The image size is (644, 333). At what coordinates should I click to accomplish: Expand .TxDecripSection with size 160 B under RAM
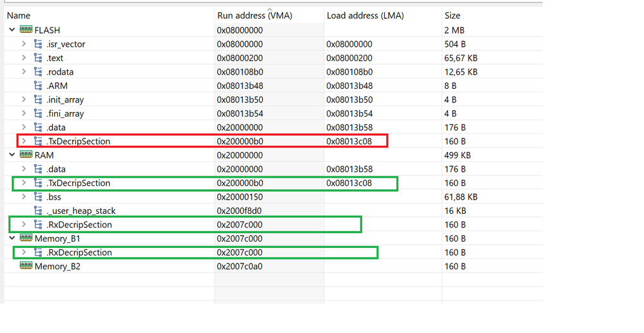click(24, 183)
